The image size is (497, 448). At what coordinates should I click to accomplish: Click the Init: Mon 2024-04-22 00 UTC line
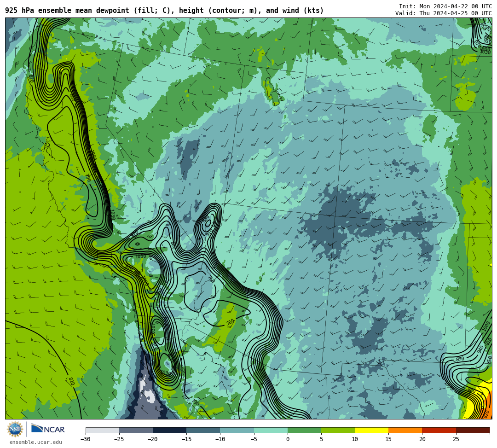pyautogui.click(x=445, y=6)
